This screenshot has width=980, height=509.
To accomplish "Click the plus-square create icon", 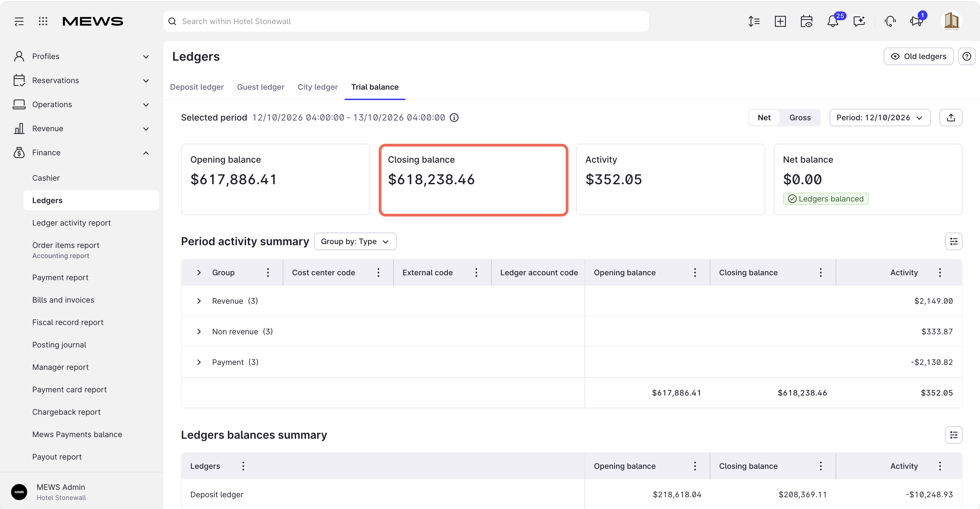I will tap(780, 21).
